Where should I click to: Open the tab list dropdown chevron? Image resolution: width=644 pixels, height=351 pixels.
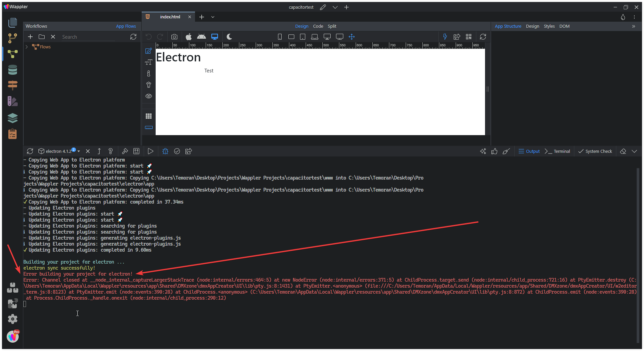[213, 17]
